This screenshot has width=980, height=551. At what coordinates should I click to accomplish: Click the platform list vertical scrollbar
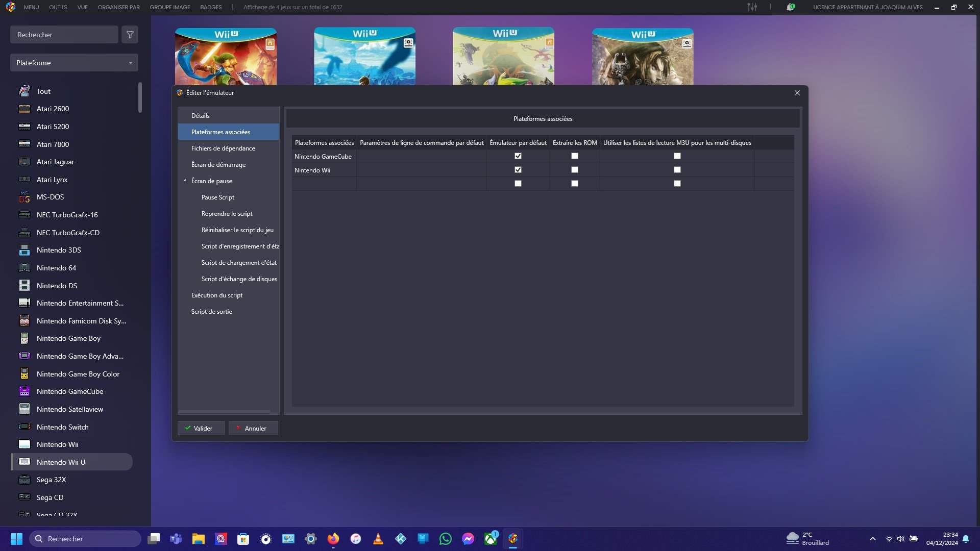pos(140,97)
